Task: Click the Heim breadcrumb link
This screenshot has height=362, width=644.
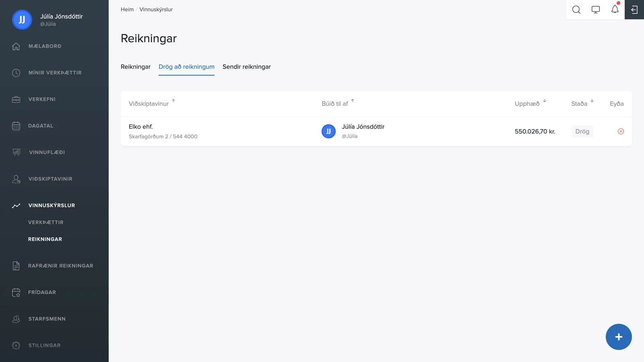Action: [x=127, y=10]
